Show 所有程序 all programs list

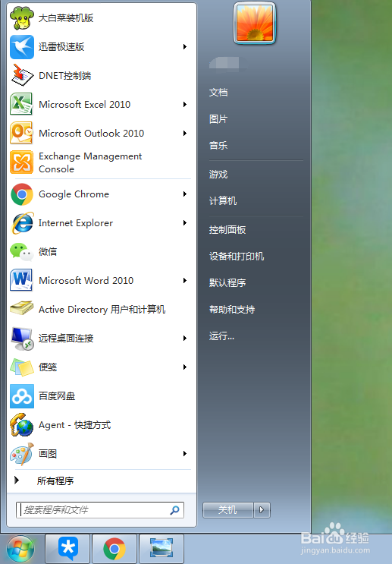(x=55, y=481)
